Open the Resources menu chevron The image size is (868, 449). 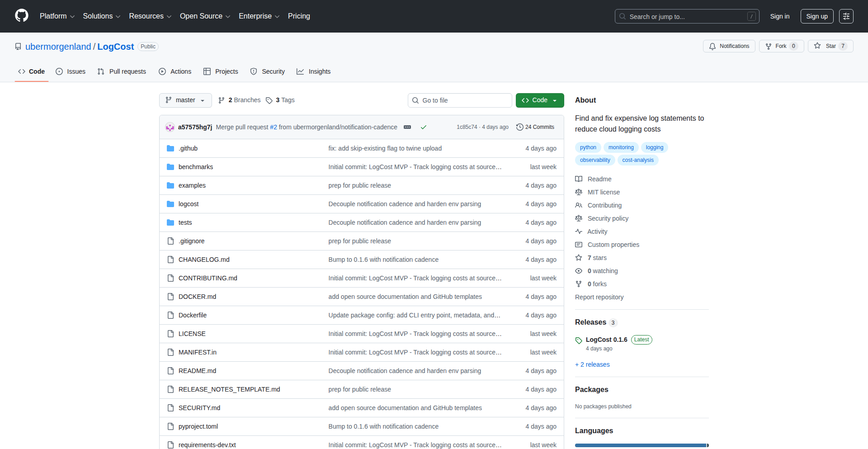point(169,16)
